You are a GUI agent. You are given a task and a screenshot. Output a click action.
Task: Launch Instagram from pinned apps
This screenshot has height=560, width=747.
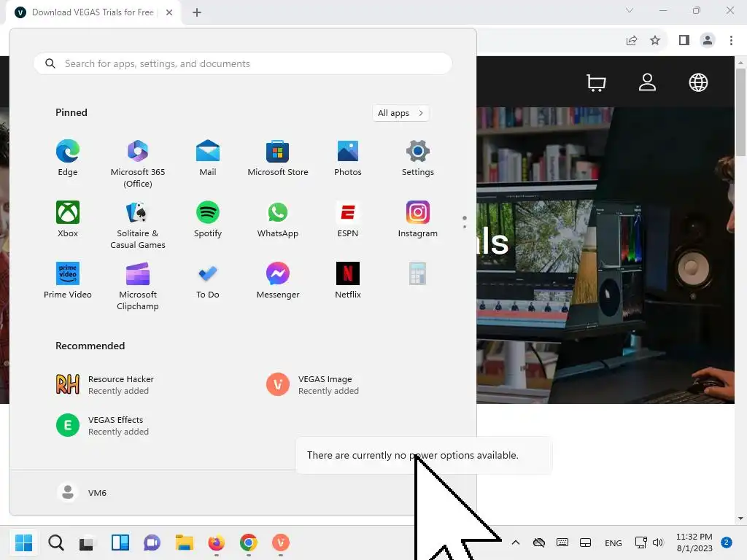(x=418, y=219)
